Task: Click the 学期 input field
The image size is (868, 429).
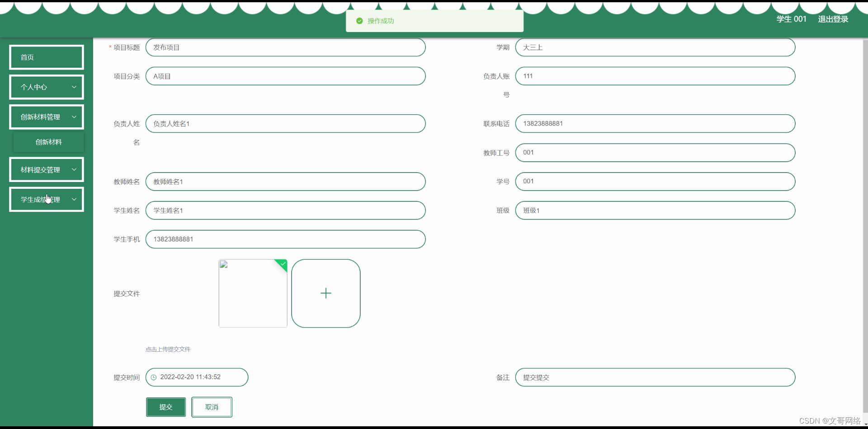Action: pos(656,47)
